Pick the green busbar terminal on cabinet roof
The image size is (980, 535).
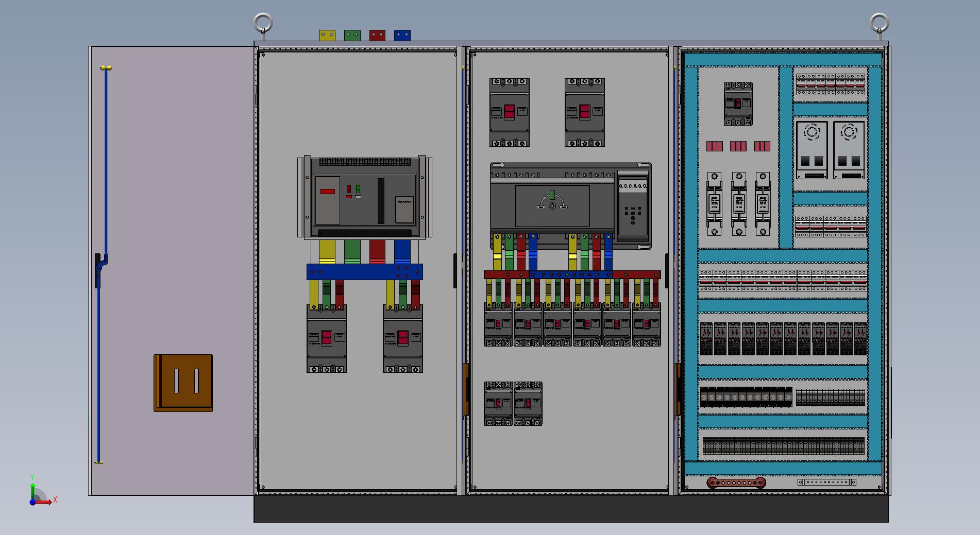click(352, 36)
